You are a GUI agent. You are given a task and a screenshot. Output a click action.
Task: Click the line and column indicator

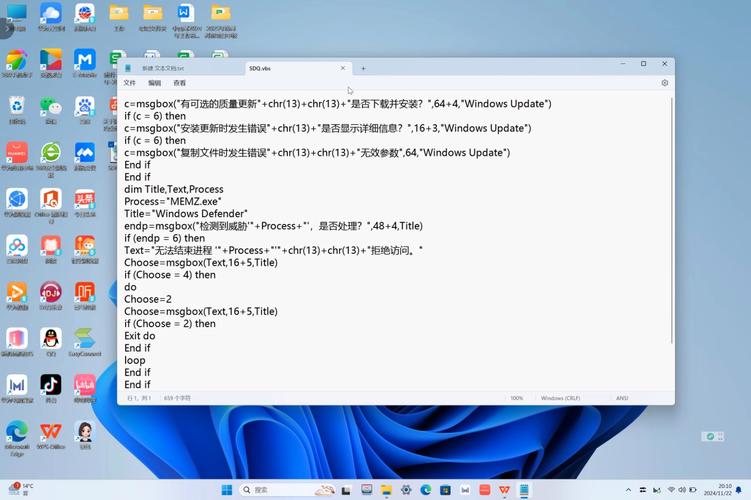point(139,398)
